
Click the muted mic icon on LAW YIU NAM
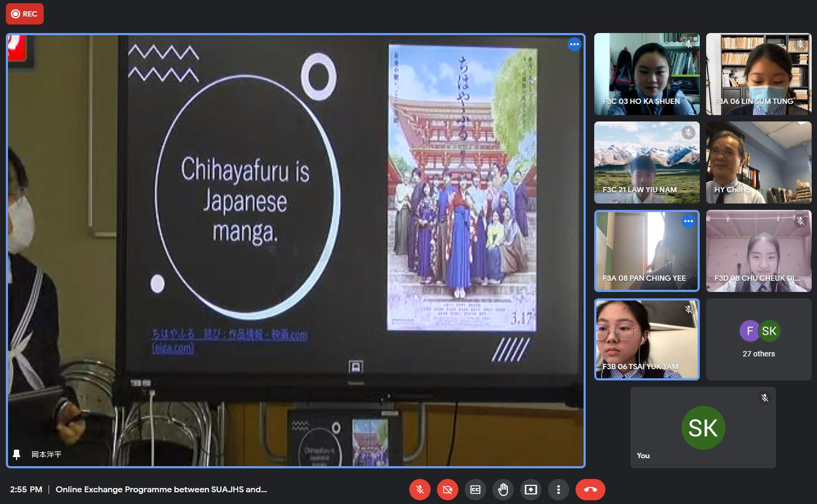coord(689,132)
